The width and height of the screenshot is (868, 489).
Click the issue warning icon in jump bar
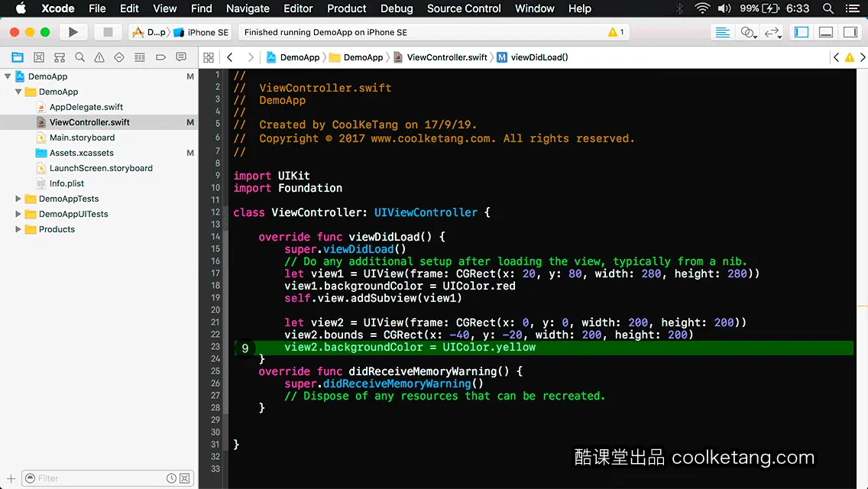(x=849, y=57)
